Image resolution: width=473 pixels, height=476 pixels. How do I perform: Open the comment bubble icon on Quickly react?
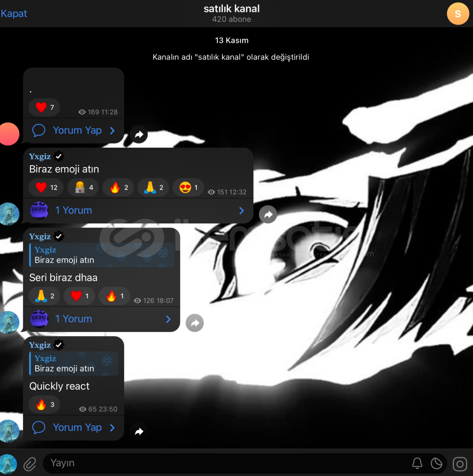coord(38,428)
